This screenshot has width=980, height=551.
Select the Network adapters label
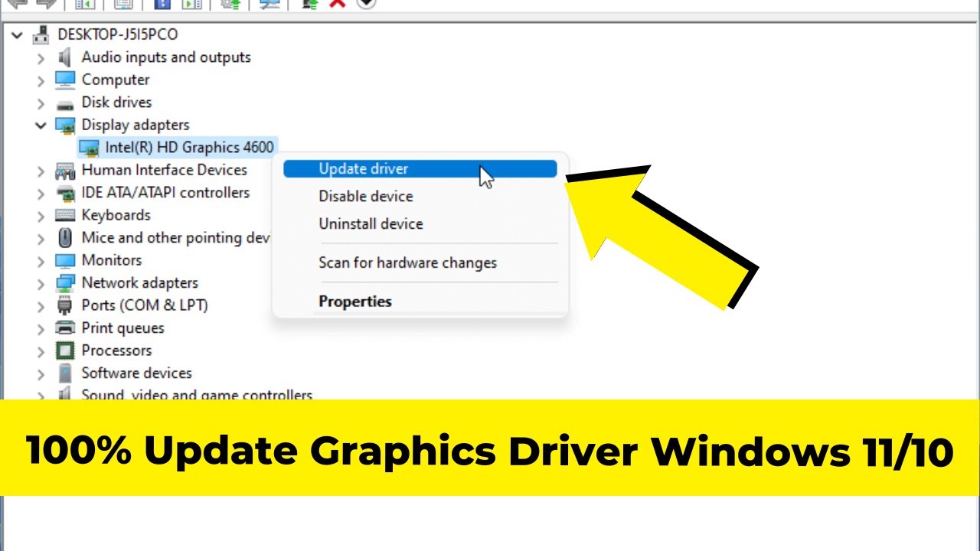[140, 283]
